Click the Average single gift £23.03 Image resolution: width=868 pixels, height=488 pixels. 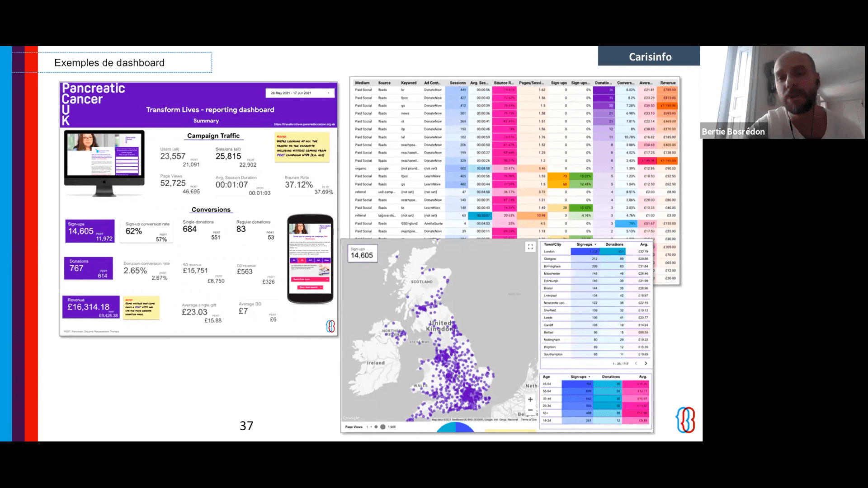[x=194, y=312]
